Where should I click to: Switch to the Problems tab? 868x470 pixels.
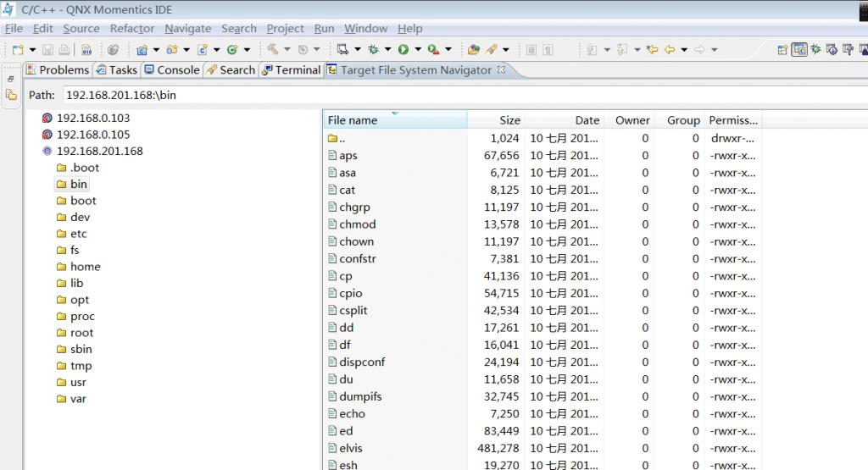58,70
